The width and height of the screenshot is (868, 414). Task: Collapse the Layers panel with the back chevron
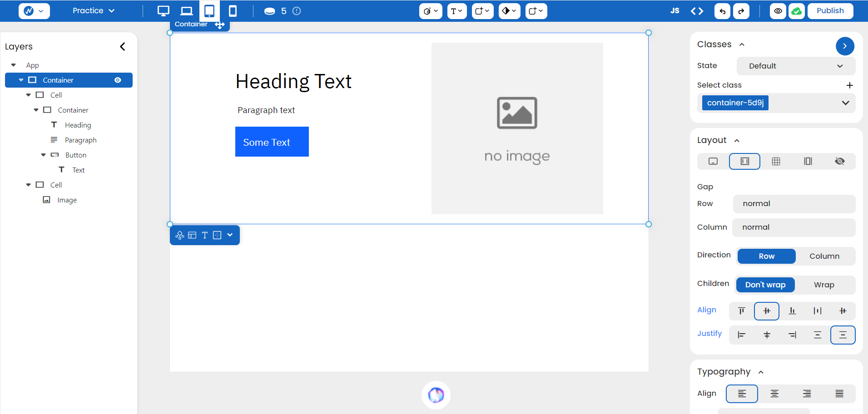tap(123, 46)
